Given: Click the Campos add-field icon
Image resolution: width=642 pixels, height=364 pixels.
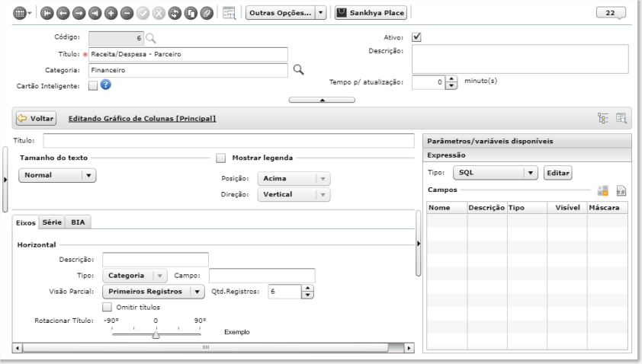Looking at the screenshot, I should click(602, 190).
